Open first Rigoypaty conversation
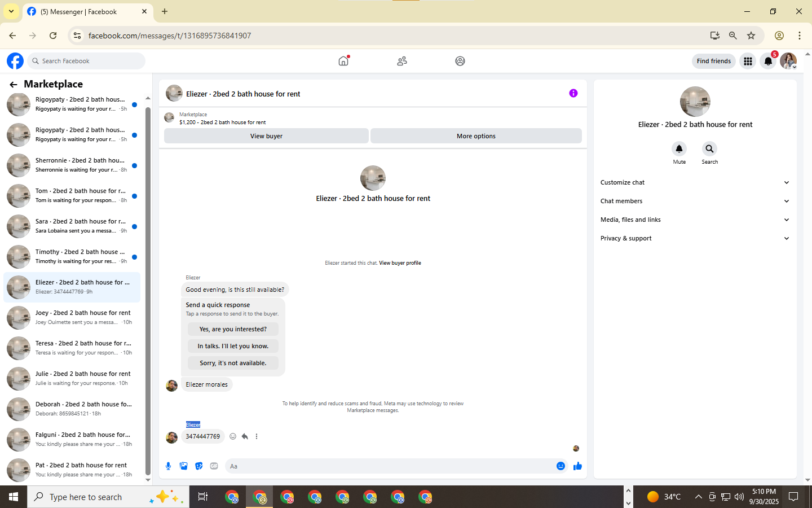Screen dimensions: 812x508 72,104
